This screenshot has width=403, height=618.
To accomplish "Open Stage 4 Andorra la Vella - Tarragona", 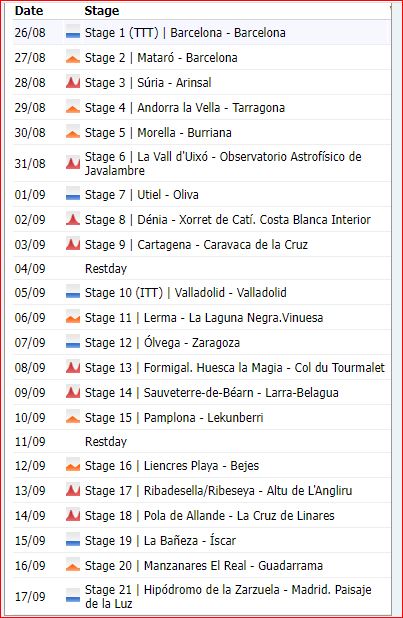I will pyautogui.click(x=185, y=108).
